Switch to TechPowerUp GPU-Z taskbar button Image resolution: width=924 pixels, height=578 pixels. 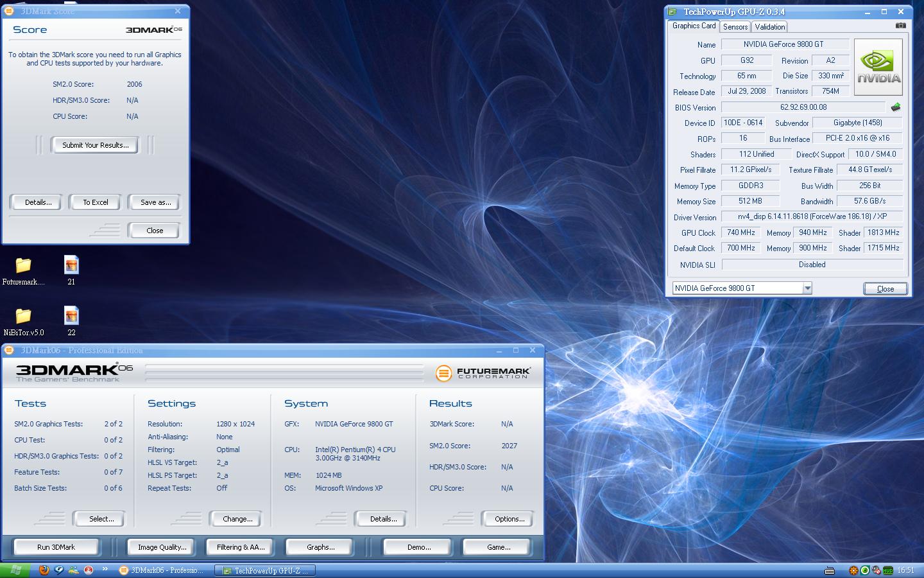(x=264, y=570)
